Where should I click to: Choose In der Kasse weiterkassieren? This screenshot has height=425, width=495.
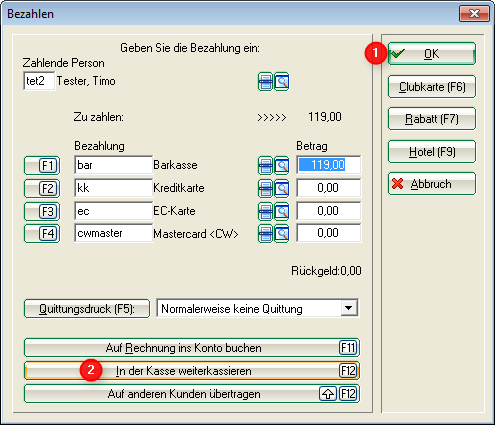pos(192,371)
